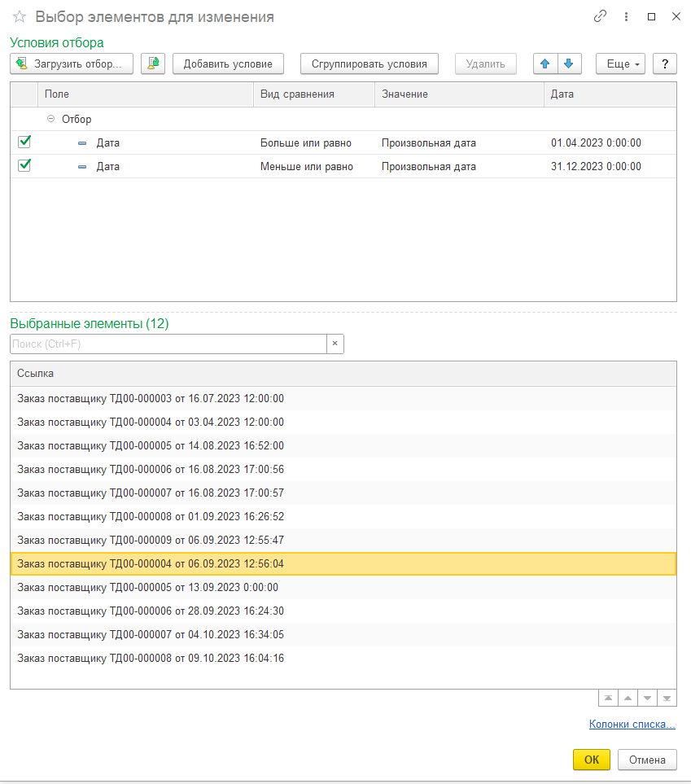
Task: Jump to last row of list
Action: tap(667, 699)
